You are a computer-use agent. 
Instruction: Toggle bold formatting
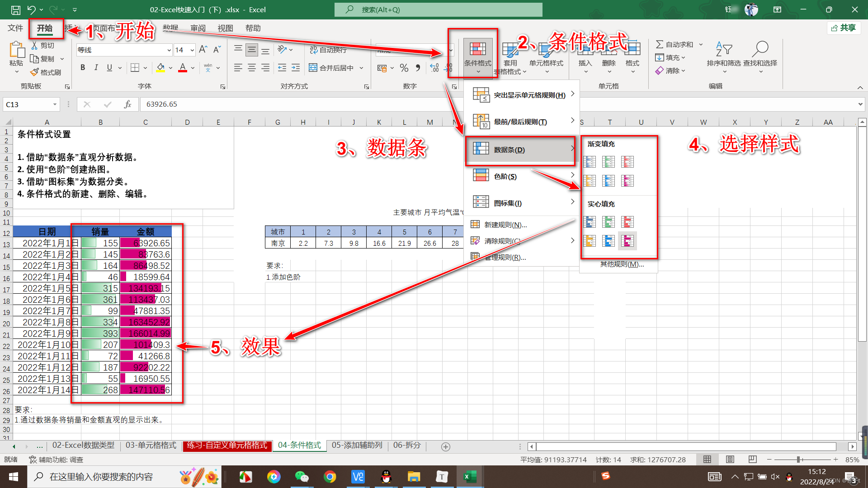pyautogui.click(x=83, y=68)
